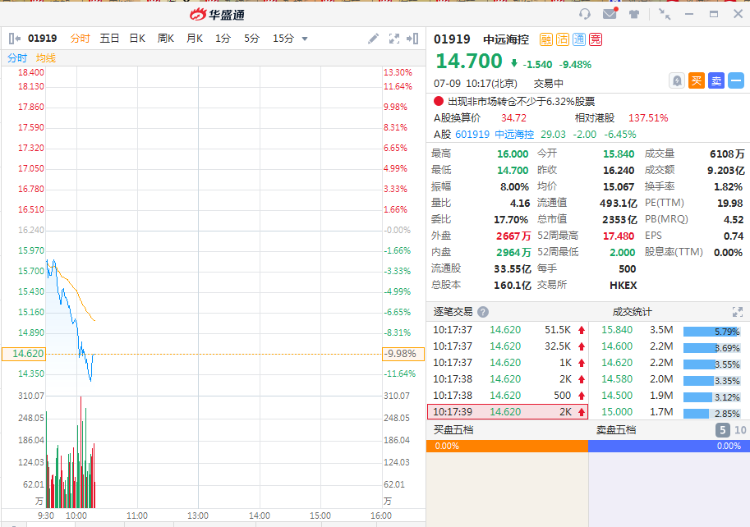This screenshot has width=750, height=527.
Task: Click the 通 stock connect badge
Action: tap(579, 39)
